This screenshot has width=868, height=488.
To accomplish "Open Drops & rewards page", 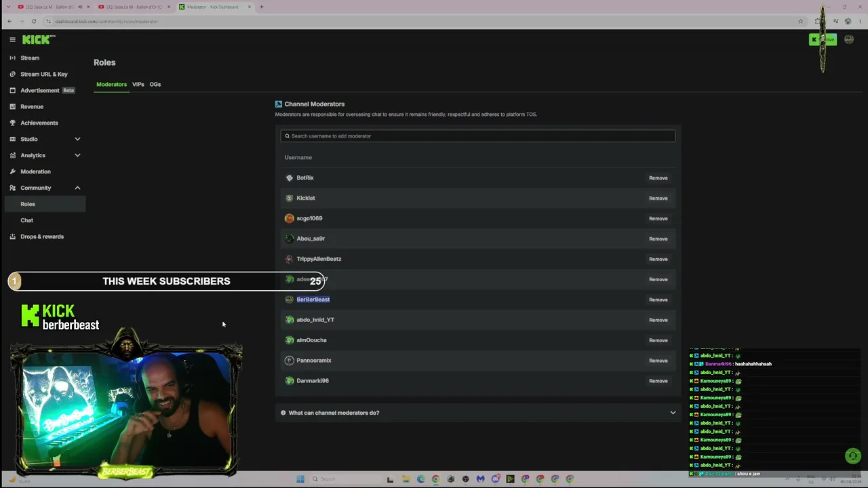I will click(x=42, y=237).
